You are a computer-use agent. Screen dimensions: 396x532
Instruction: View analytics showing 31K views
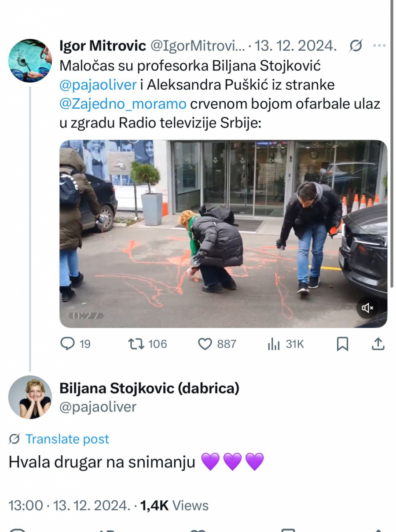click(x=286, y=344)
